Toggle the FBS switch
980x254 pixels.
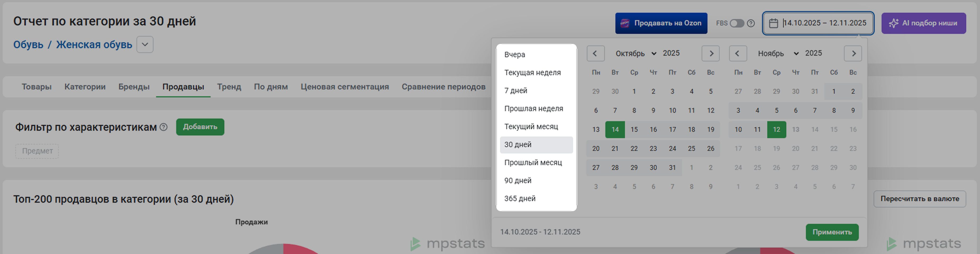pos(737,23)
